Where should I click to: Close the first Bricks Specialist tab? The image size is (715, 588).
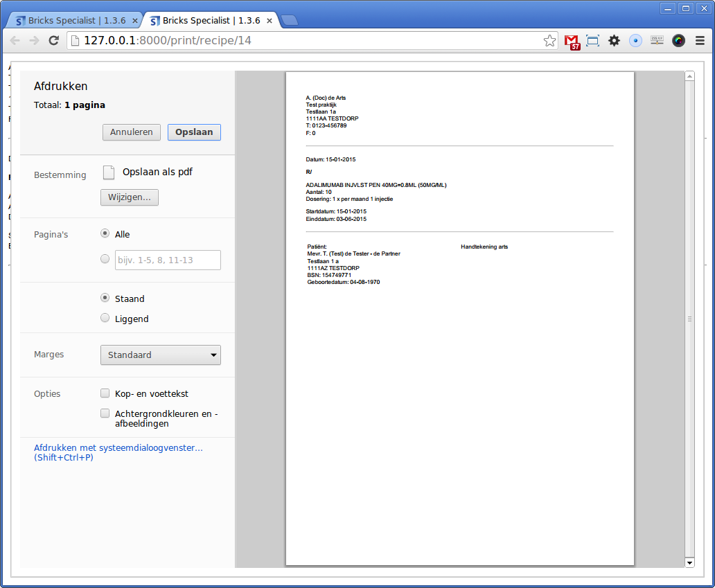tap(135, 21)
